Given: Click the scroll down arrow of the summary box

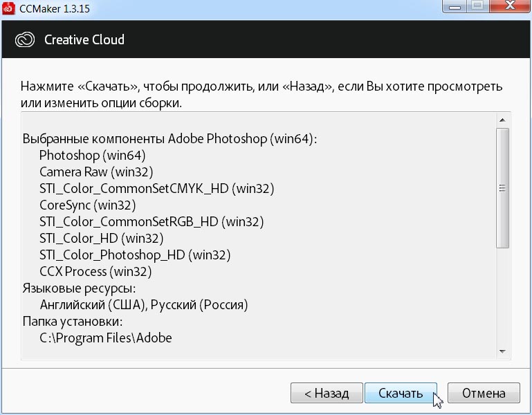Looking at the screenshot, I should [503, 351].
